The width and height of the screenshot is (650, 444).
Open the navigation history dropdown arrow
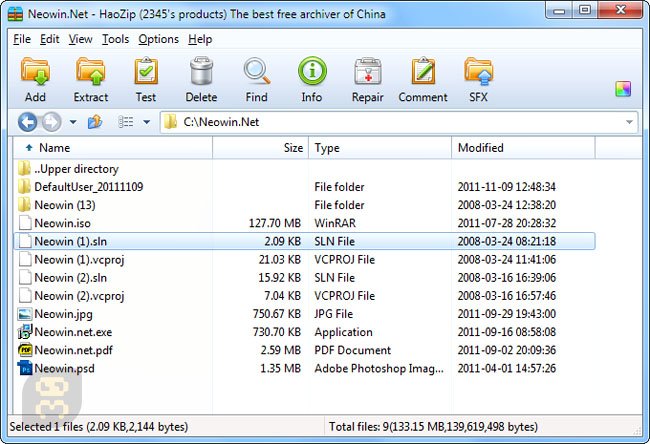point(73,122)
